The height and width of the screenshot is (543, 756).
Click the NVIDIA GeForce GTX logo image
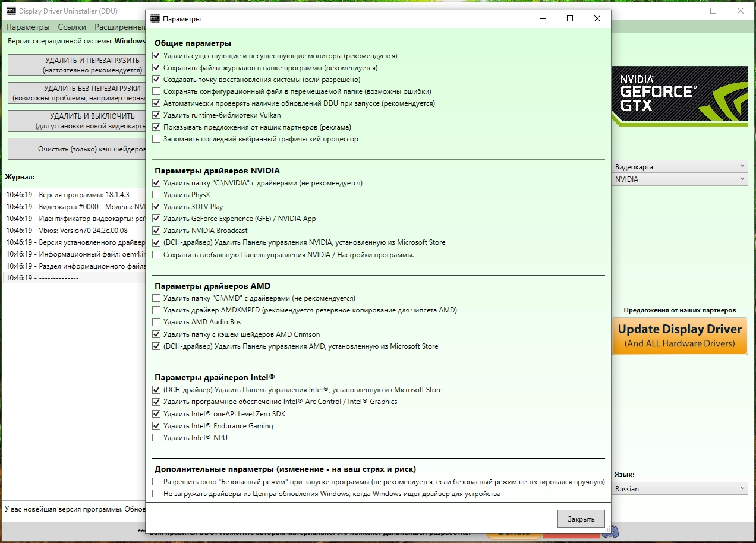coord(680,96)
